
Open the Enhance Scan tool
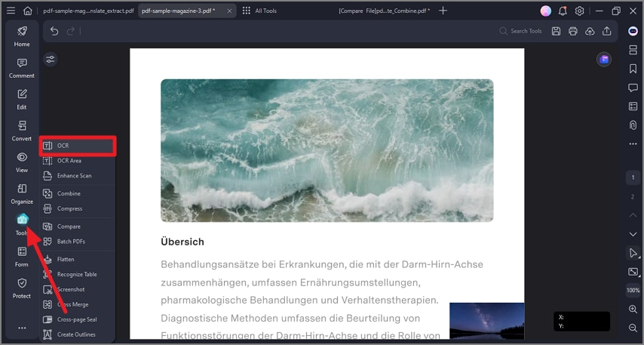78,176
